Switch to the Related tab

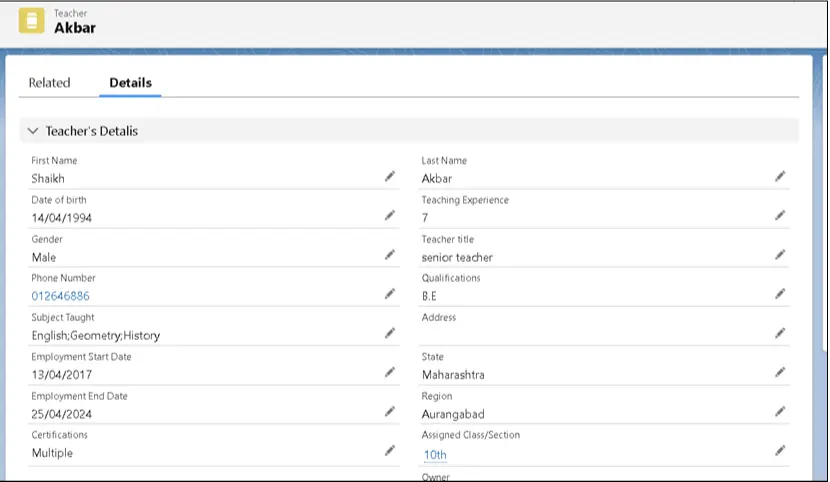(x=49, y=83)
